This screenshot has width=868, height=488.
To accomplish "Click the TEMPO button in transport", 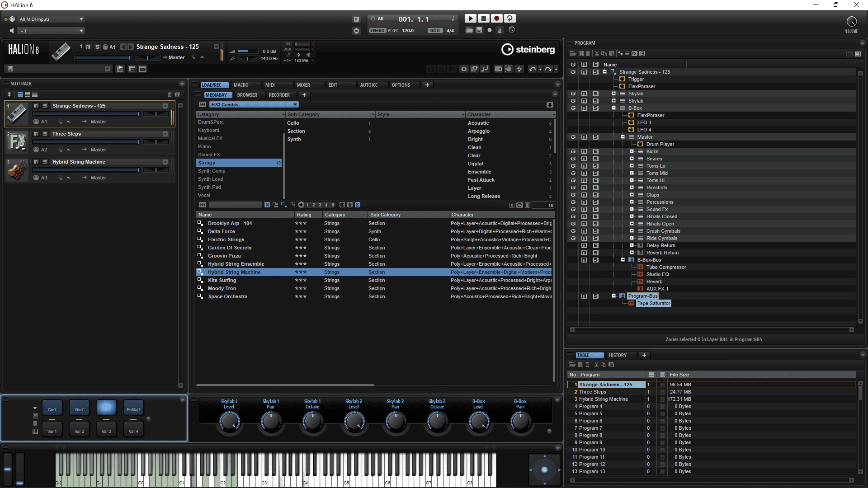I will 377,31.
